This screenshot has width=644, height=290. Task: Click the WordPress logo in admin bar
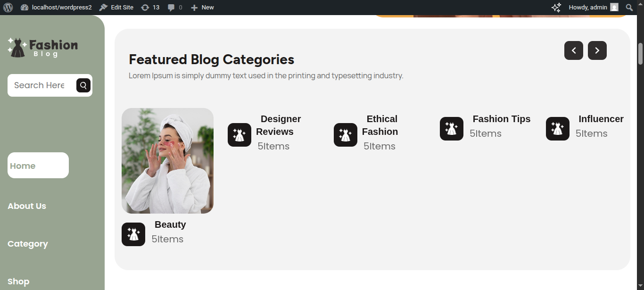click(8, 8)
